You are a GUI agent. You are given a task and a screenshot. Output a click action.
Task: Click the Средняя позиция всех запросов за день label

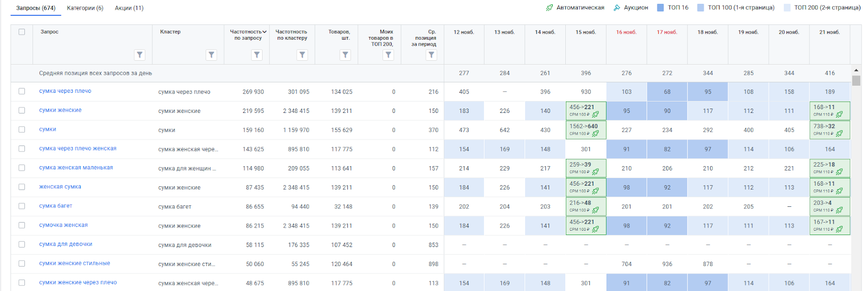(95, 73)
